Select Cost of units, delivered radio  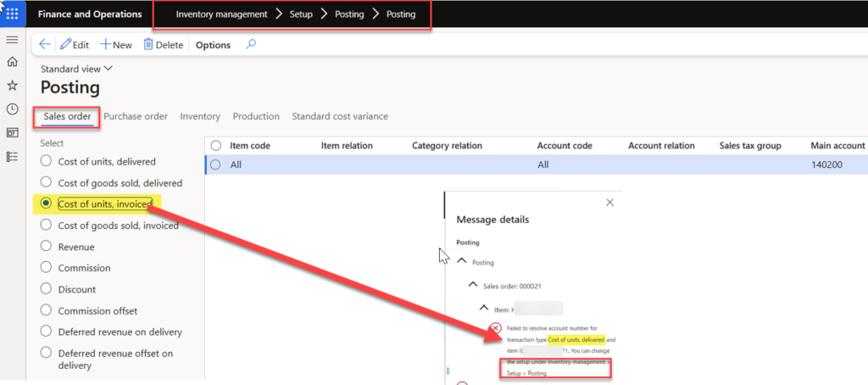(x=47, y=161)
